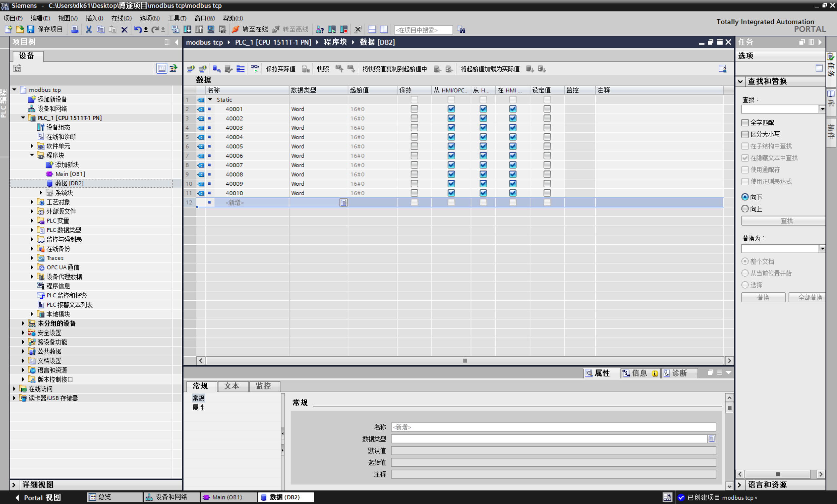Viewport: 837px width, 504px height.
Task: Open the 在线(O) menu
Action: click(121, 18)
